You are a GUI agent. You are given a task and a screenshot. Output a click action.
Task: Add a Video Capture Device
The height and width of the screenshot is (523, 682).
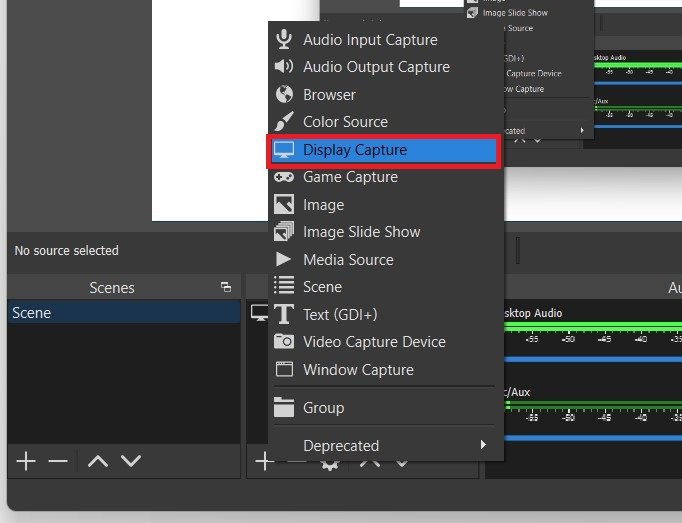coord(386,342)
